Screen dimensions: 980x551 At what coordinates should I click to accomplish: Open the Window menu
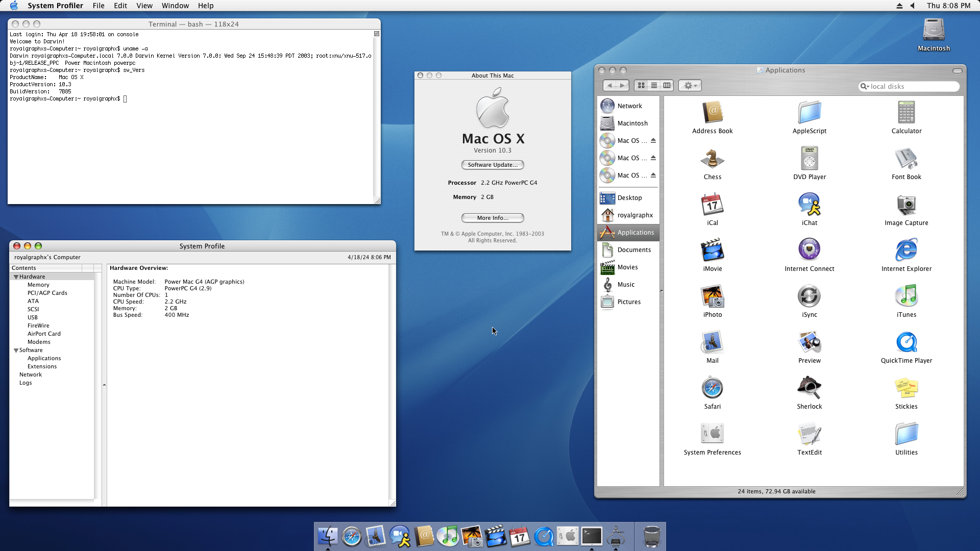(x=175, y=6)
